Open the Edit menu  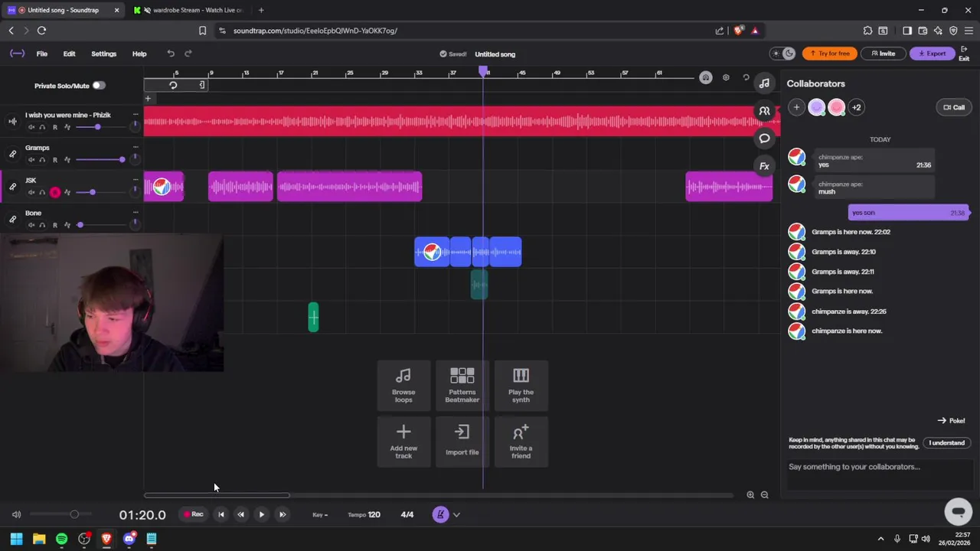point(69,54)
